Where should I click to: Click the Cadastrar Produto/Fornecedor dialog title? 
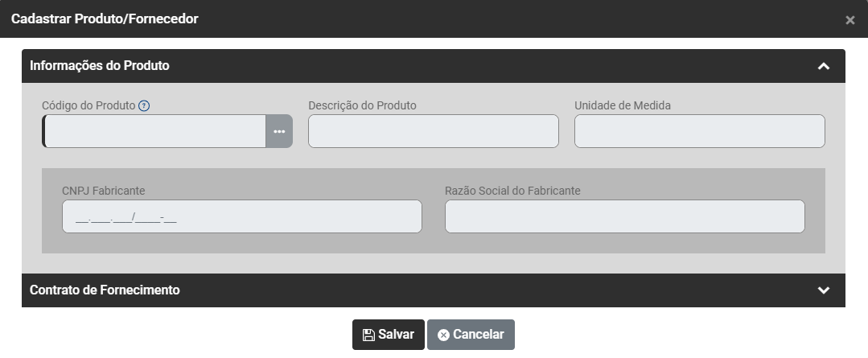click(105, 19)
